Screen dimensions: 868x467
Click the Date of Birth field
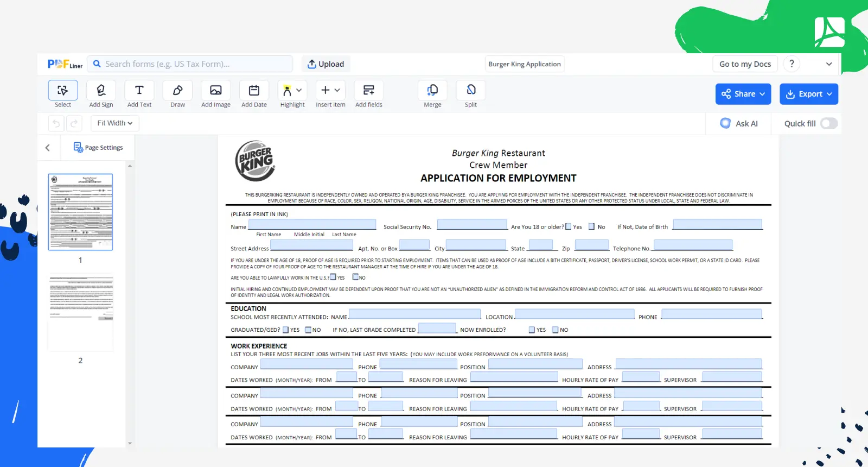(x=718, y=225)
